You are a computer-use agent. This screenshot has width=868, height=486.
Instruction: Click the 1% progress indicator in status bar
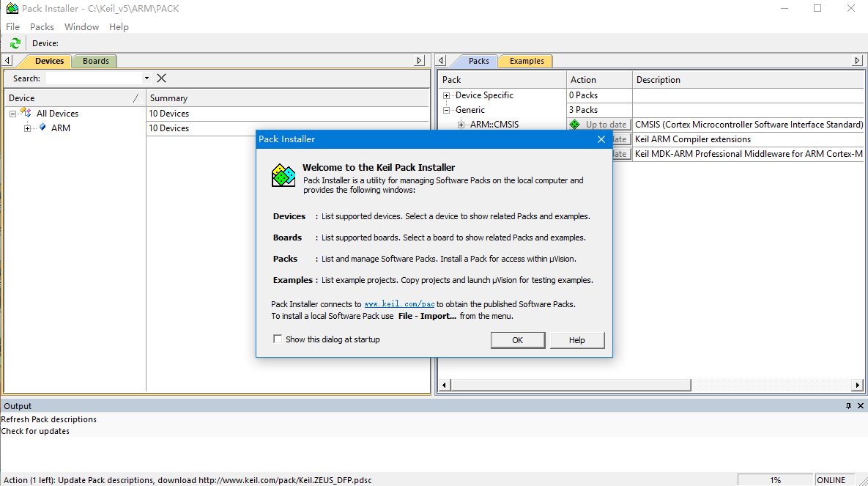[x=775, y=480]
